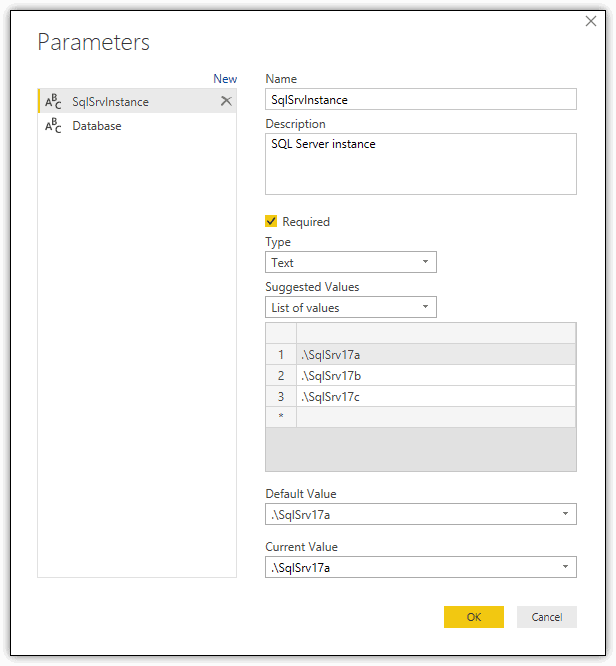The width and height of the screenshot is (616, 666).
Task: Click the empty new-row cell marked with asterisk
Action: 436,417
